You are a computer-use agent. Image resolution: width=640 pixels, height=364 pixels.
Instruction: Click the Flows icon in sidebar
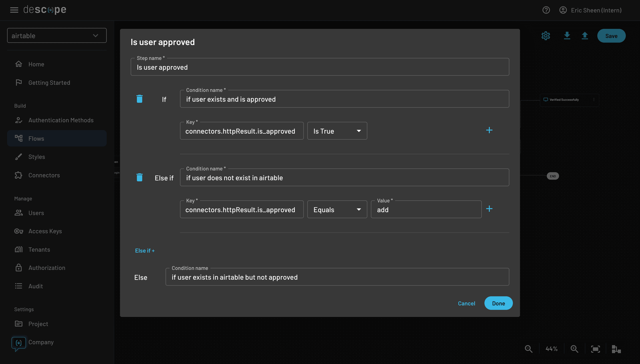point(18,138)
